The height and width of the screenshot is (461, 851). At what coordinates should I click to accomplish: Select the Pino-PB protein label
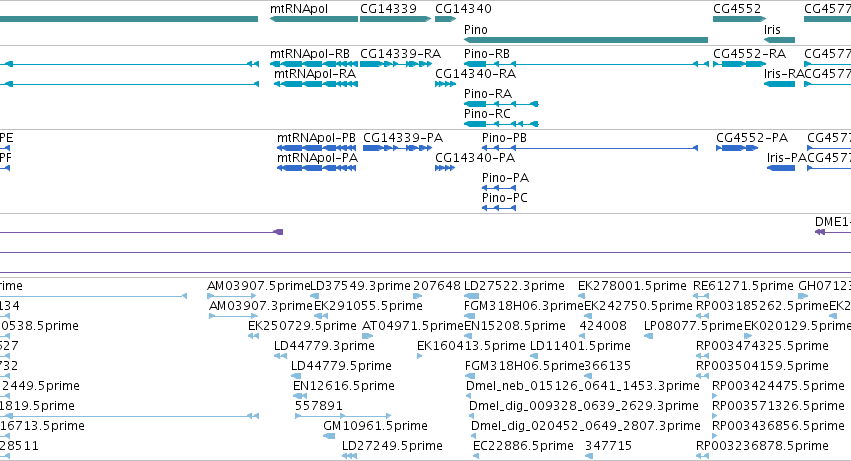(504, 138)
